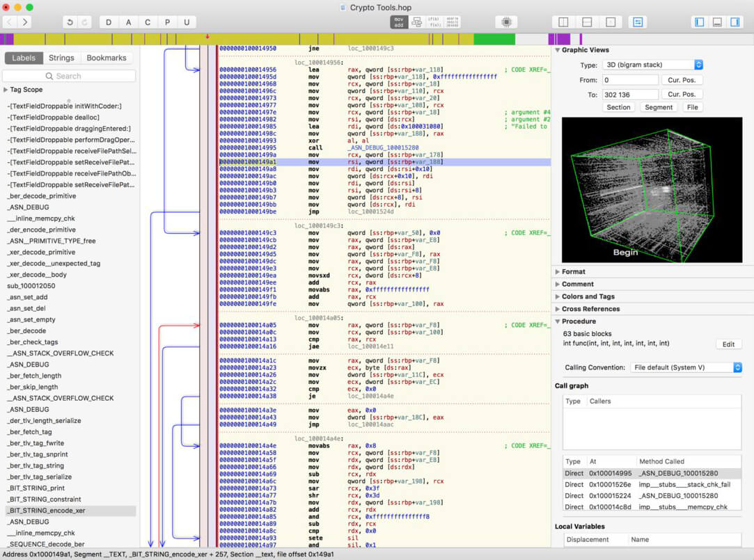Toggle the right inspector panel
Screen dimensions: 754x560
point(735,22)
